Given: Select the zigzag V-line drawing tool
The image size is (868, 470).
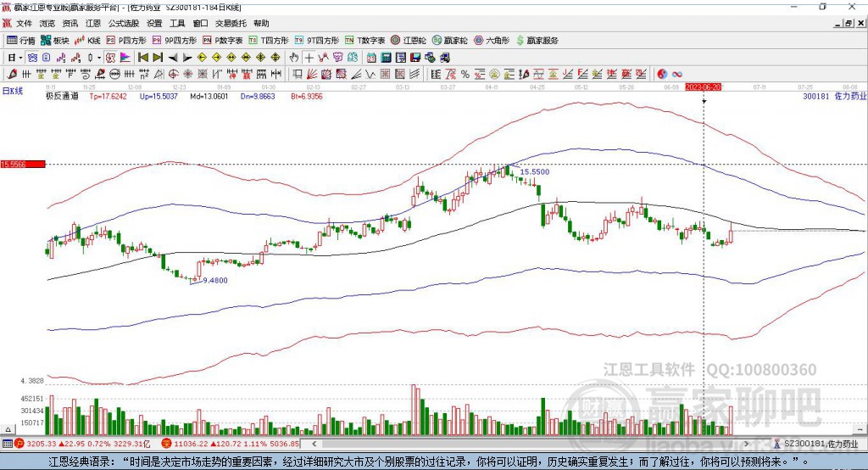Looking at the screenshot, I should click(370, 74).
